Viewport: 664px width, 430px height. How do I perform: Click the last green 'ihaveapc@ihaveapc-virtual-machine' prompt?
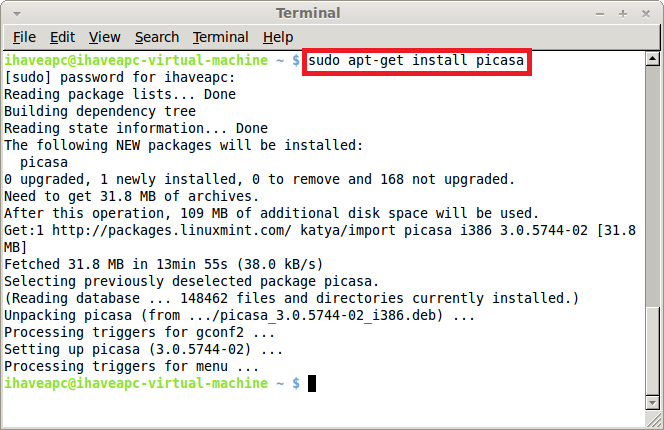[136, 383]
